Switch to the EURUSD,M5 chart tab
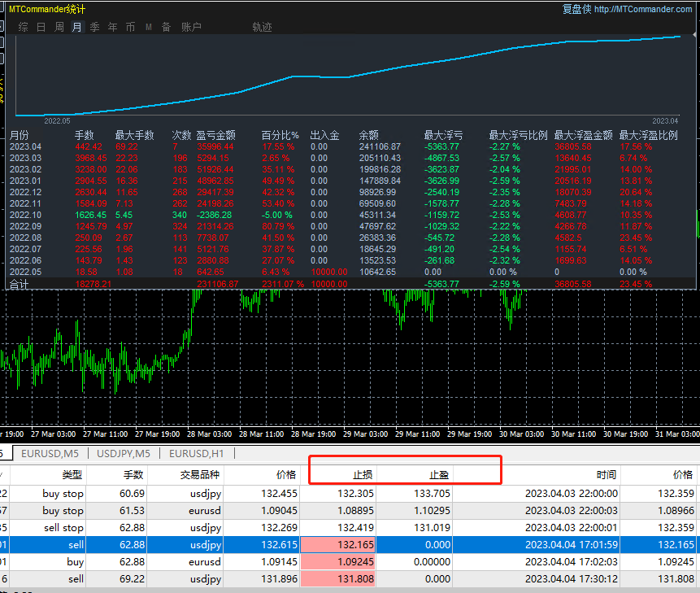Image resolution: width=700 pixels, height=593 pixels. (50, 454)
